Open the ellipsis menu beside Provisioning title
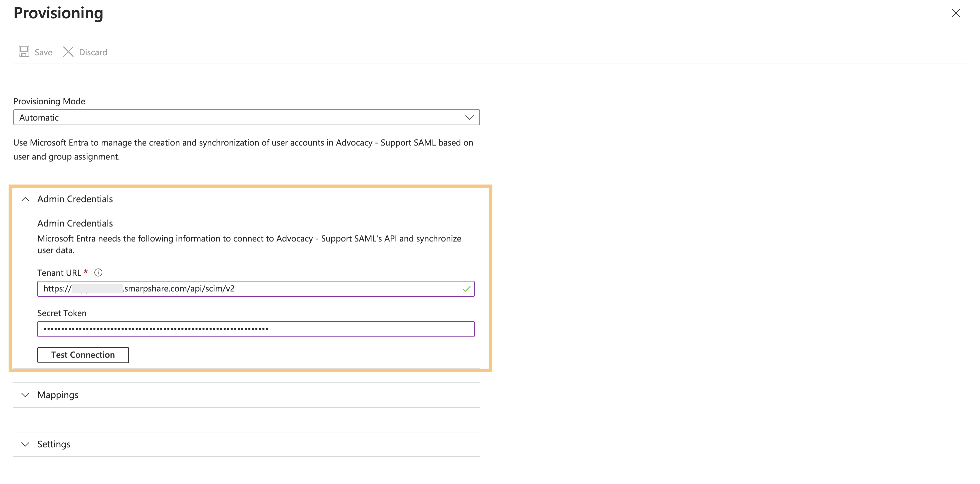Viewport: 980px width, 484px height. (x=125, y=13)
